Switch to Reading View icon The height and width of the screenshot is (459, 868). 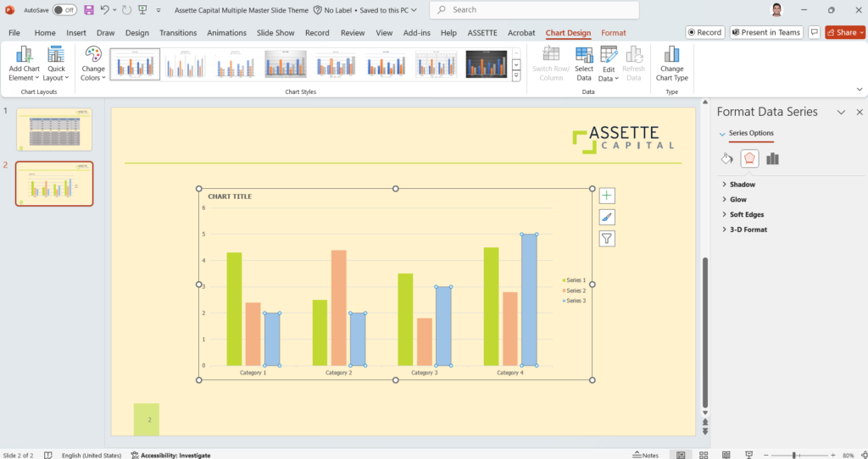pos(726,455)
